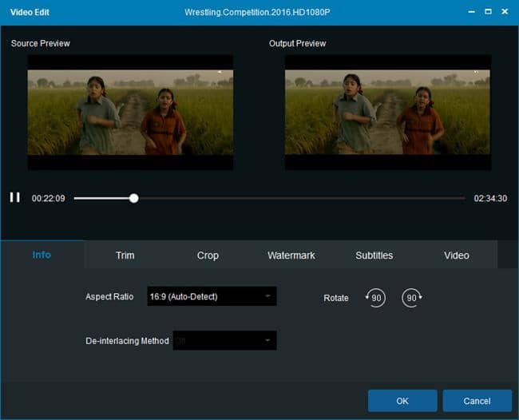Click the Wrestling.Competition.2016.HD1080P title
The width and height of the screenshot is (519, 420).
257,12
